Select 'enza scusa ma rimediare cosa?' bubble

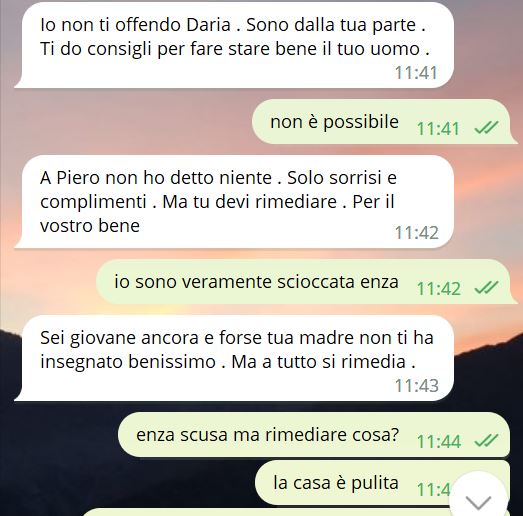click(314, 435)
